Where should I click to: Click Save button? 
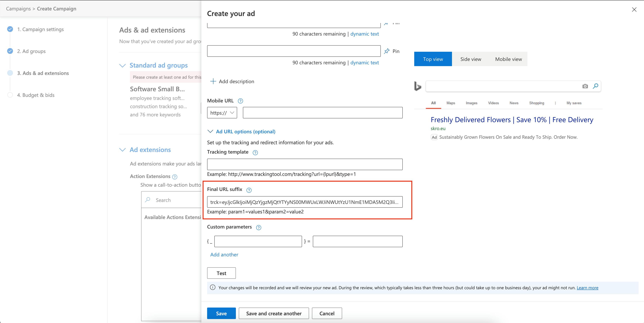pos(221,313)
